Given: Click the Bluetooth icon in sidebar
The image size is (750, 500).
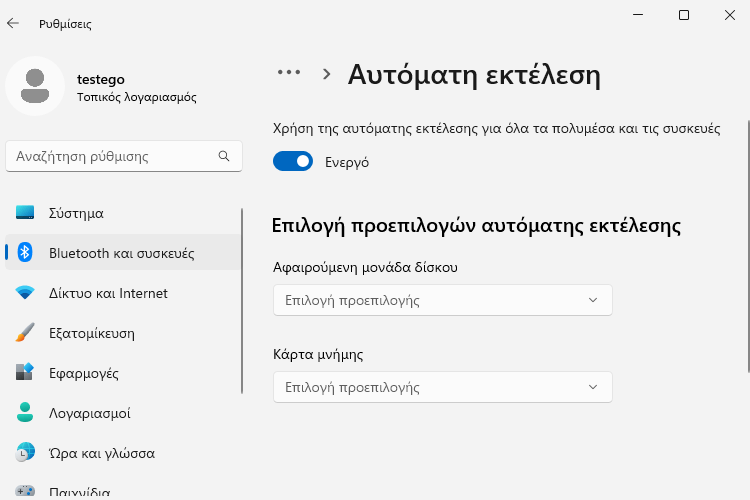Looking at the screenshot, I should tap(25, 252).
